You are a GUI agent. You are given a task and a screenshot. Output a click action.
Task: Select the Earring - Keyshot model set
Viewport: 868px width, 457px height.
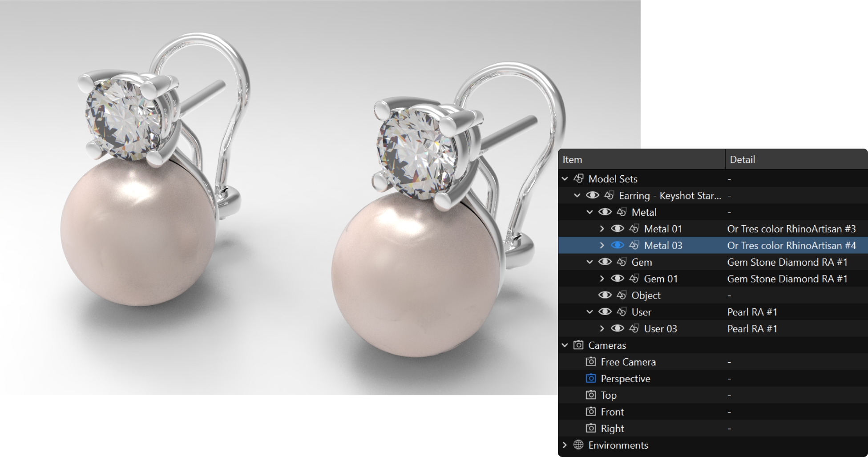[x=670, y=195]
